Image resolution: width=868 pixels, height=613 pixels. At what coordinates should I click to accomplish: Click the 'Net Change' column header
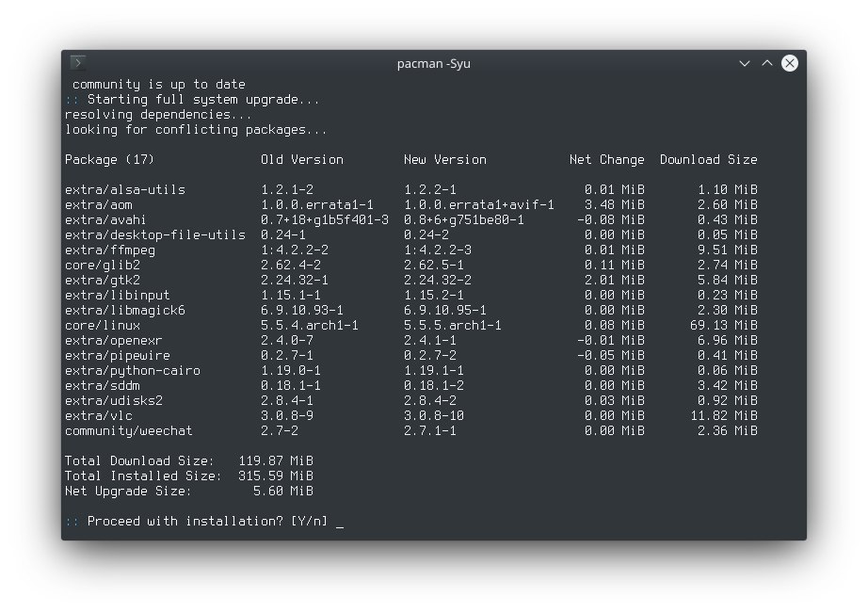(607, 160)
